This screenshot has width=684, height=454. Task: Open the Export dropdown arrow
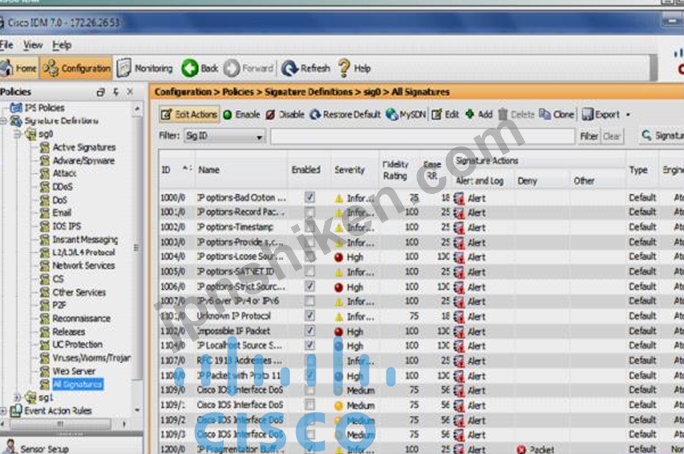(x=628, y=115)
